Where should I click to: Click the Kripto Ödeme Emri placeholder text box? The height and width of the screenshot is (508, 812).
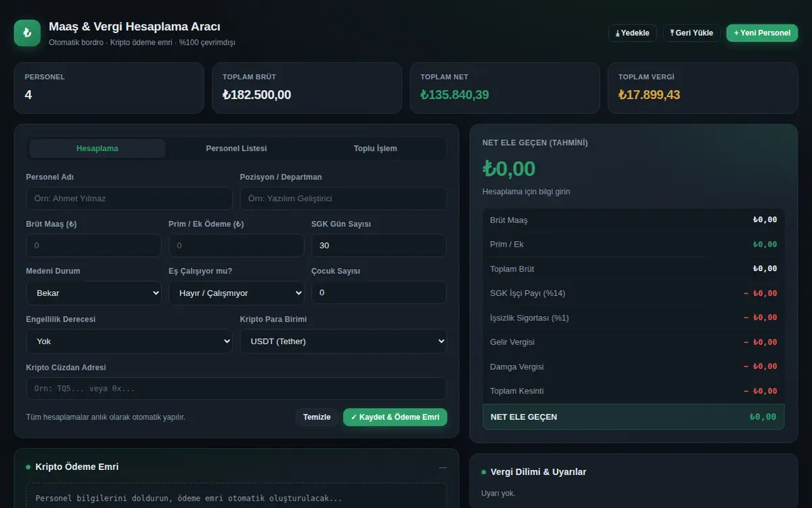[x=236, y=496]
